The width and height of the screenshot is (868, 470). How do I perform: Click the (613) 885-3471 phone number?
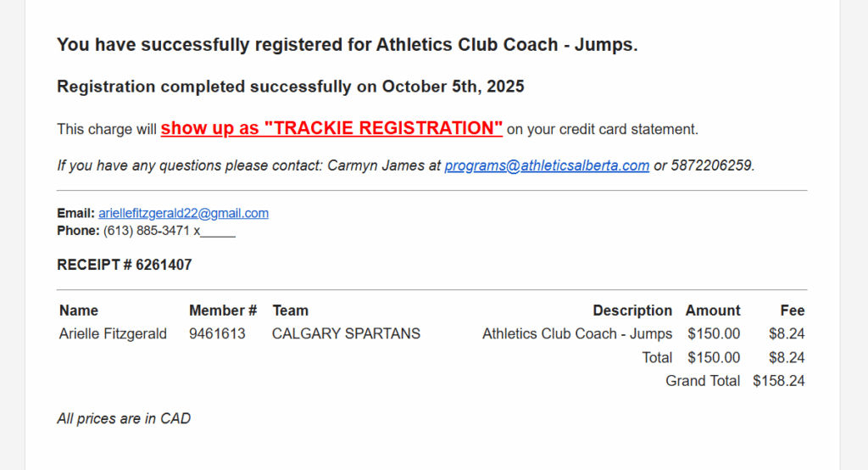point(147,230)
